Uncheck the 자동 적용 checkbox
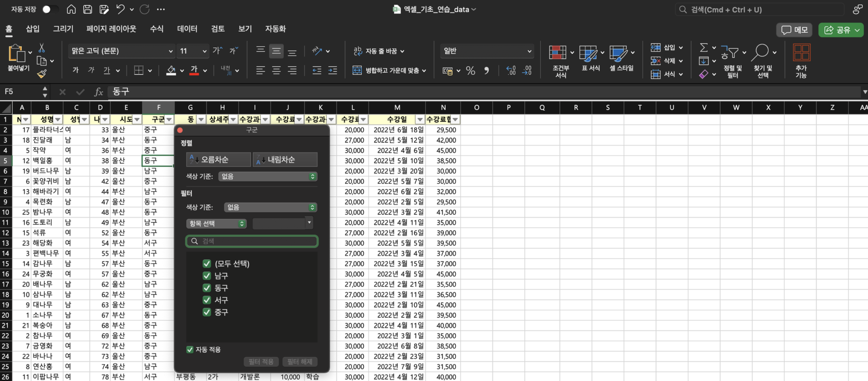This screenshot has width=868, height=381. coord(190,349)
